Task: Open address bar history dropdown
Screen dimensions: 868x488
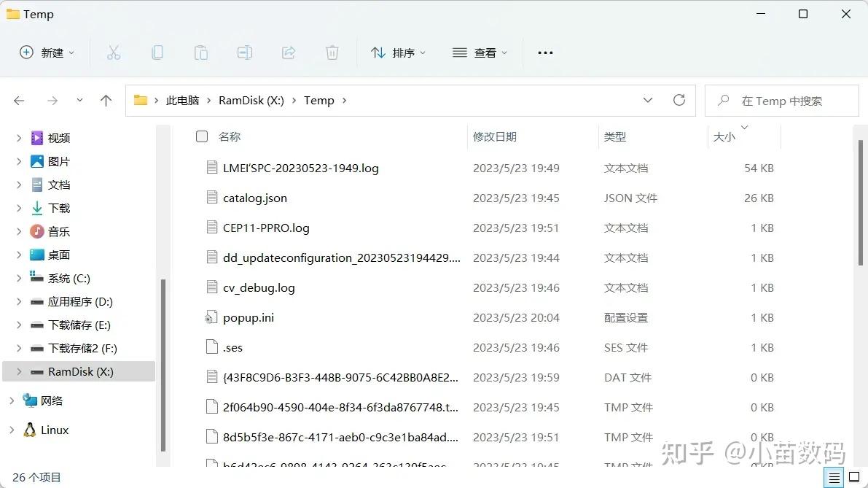Action: click(648, 100)
